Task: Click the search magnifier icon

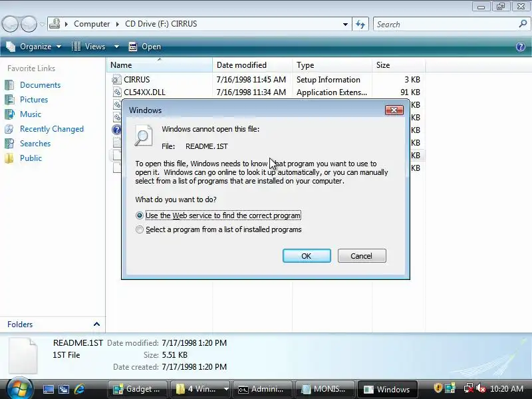Action: tap(523, 24)
